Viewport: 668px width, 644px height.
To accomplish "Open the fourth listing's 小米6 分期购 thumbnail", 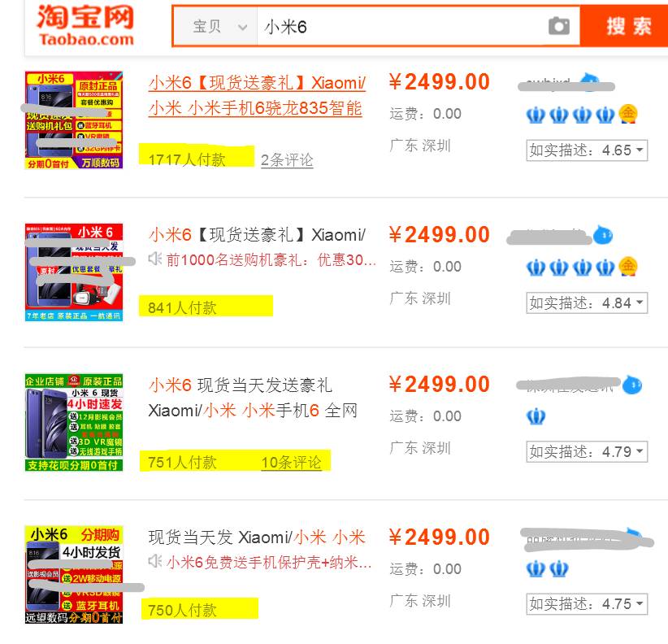I will coord(74,575).
